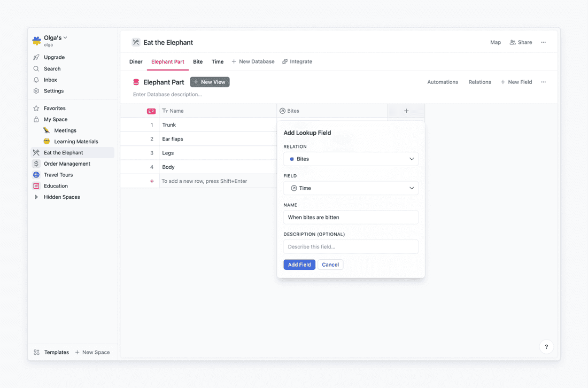588x388 pixels.
Task: Click the Share button in header
Action: [x=521, y=42]
